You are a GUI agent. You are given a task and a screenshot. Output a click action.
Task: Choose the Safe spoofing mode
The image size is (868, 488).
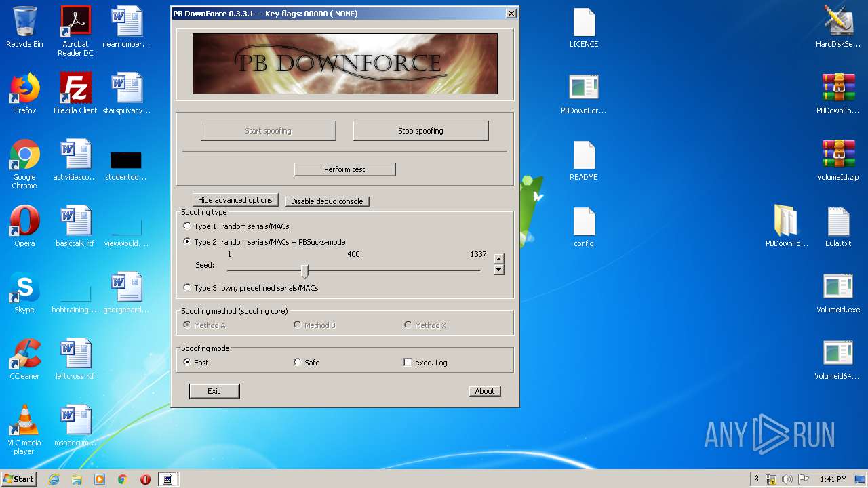pyautogui.click(x=307, y=363)
